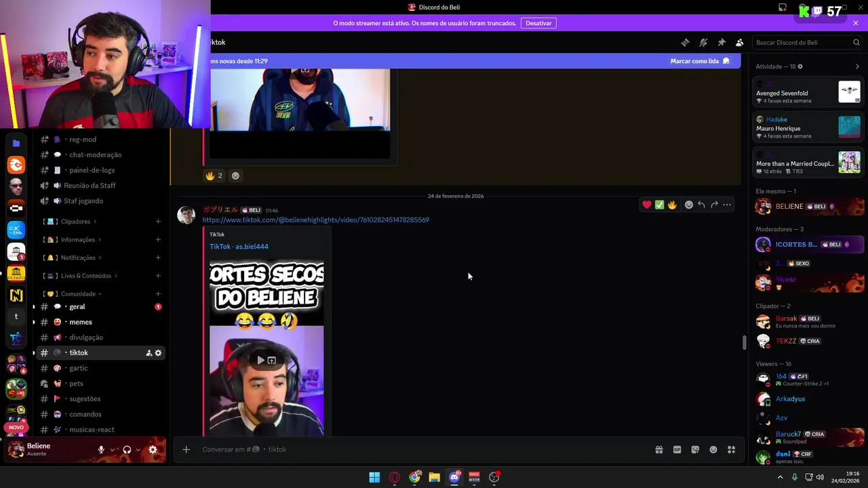Toggle headphones deafen in user panel
Screen dimensions: 868x488
(127, 449)
